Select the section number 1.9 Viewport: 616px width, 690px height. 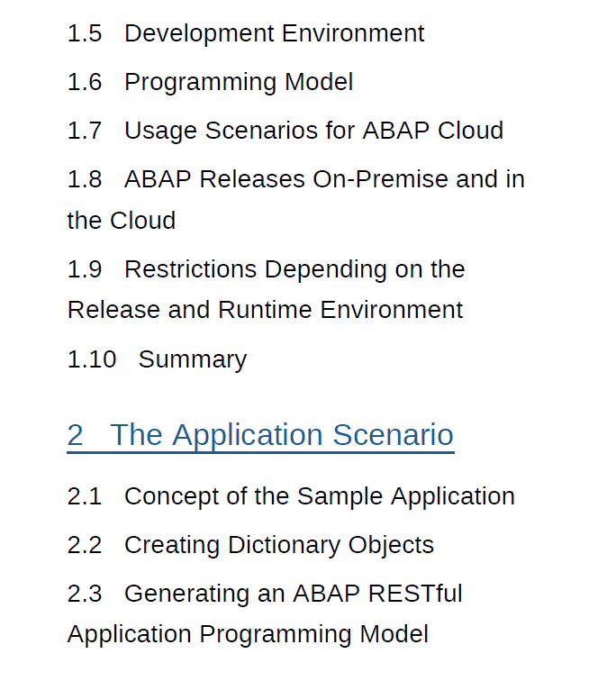[x=85, y=269]
